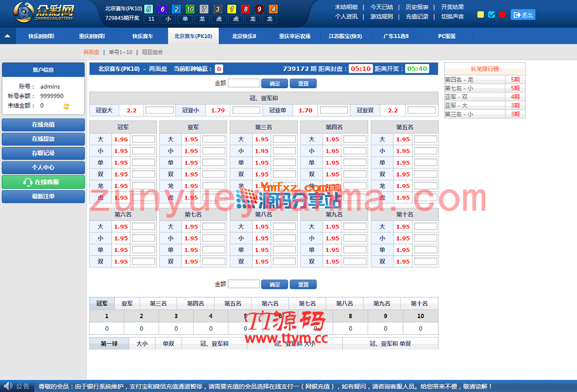
Task: Select the 亚军 statistics tab
Action: click(x=127, y=304)
